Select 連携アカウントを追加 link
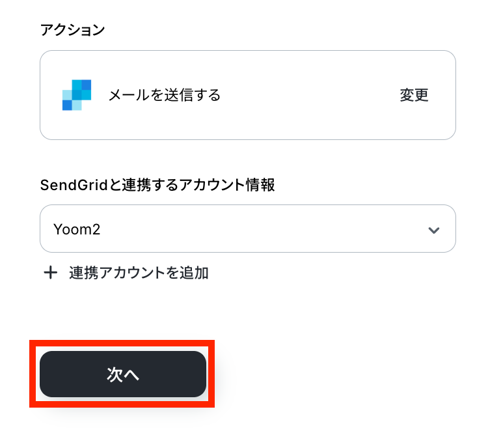The width and height of the screenshot is (488, 448). pyautogui.click(x=139, y=273)
